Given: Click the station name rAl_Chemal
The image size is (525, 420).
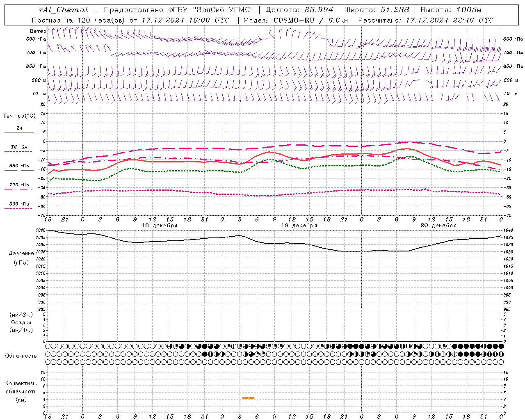Looking at the screenshot, I should click(63, 10).
